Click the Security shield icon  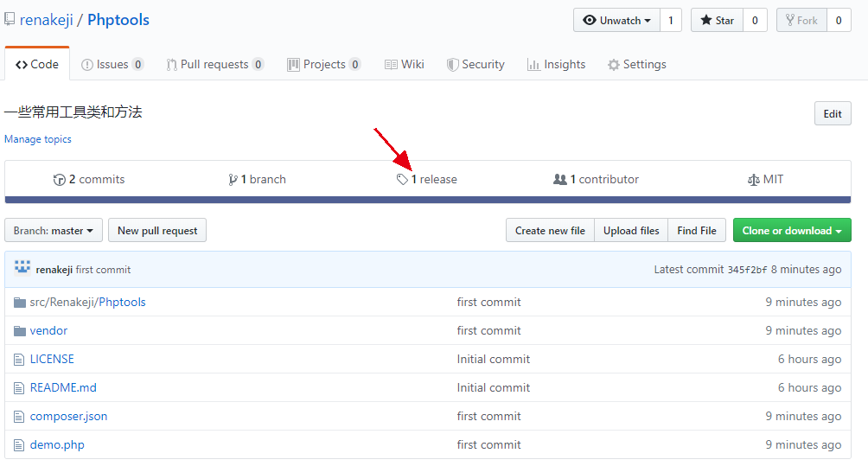click(x=453, y=65)
